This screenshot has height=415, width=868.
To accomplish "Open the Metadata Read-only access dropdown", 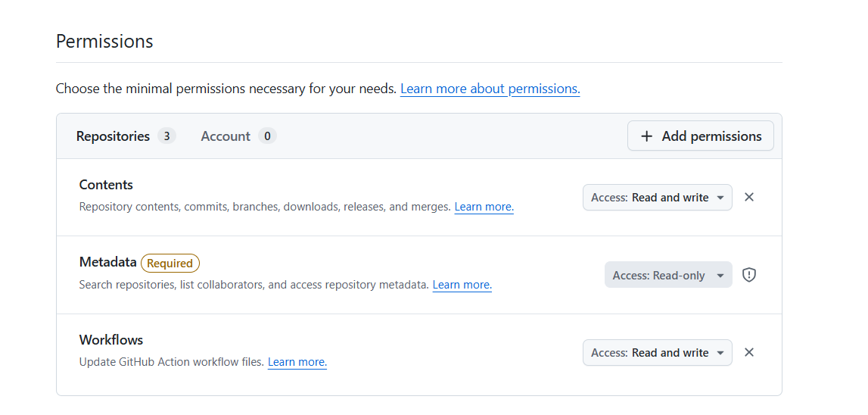I will (667, 276).
